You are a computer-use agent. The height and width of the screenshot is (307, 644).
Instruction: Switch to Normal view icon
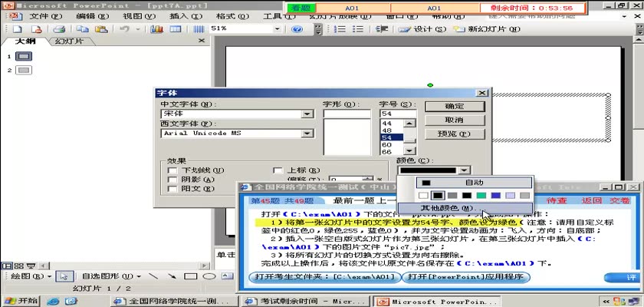(6, 266)
